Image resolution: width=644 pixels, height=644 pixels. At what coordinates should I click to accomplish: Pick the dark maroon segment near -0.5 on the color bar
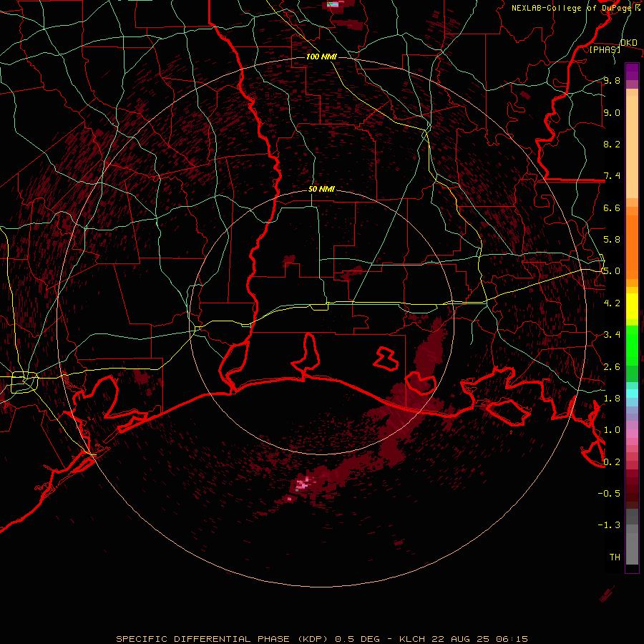[x=632, y=494]
